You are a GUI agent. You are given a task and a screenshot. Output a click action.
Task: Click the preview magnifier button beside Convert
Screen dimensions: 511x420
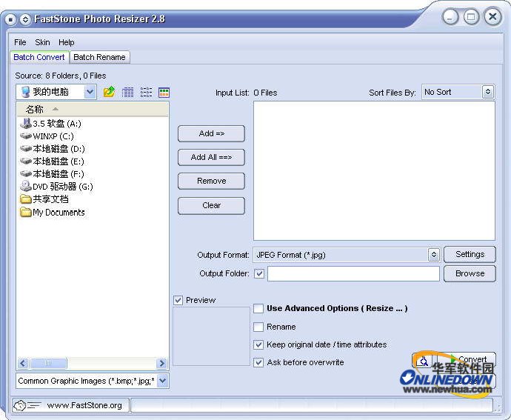coord(424,361)
